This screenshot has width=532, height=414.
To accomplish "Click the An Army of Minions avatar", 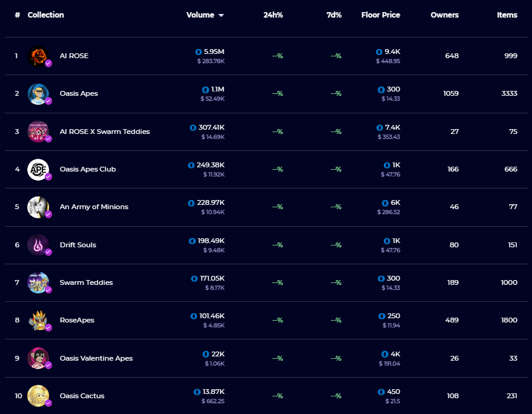I will (39, 207).
